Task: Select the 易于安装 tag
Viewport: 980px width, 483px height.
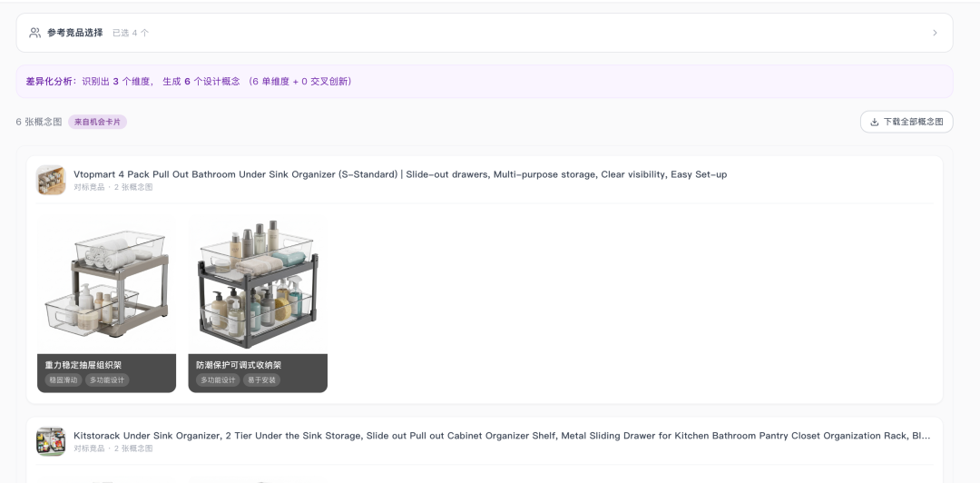Action: point(261,379)
